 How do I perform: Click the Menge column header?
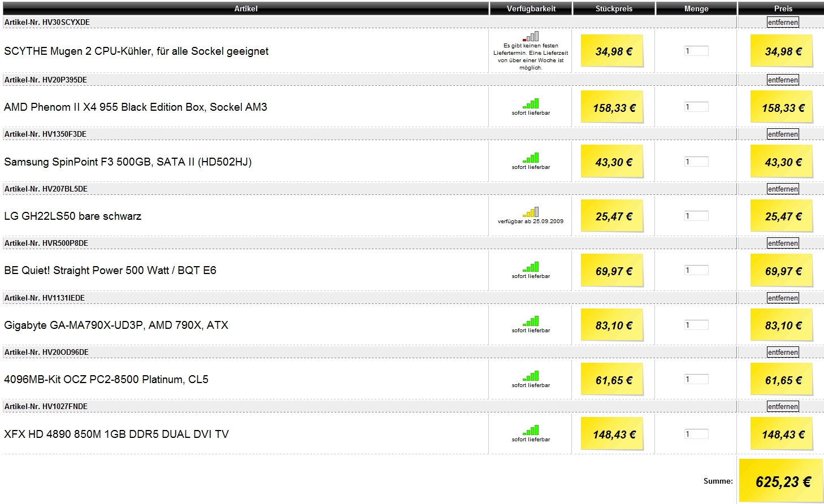[x=696, y=8]
